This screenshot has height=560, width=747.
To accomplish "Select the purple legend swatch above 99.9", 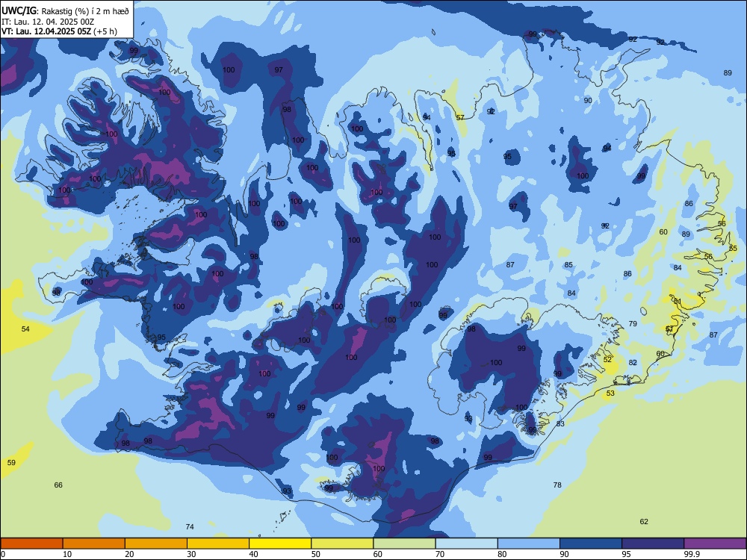I will point(715,544).
